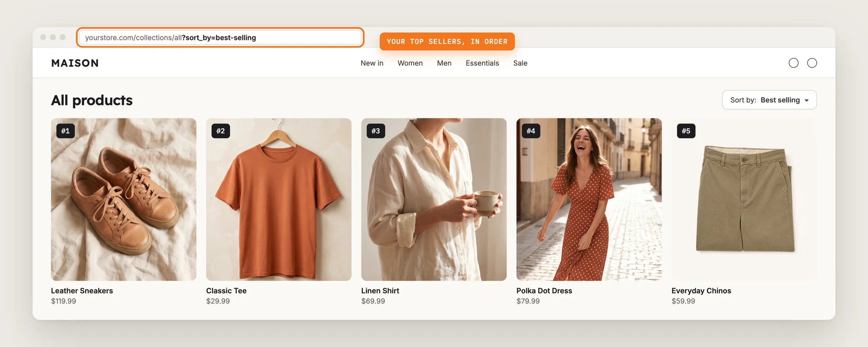This screenshot has width=868, height=347.
Task: Click the #3 rank badge on Linen Shirt
Action: (x=376, y=131)
